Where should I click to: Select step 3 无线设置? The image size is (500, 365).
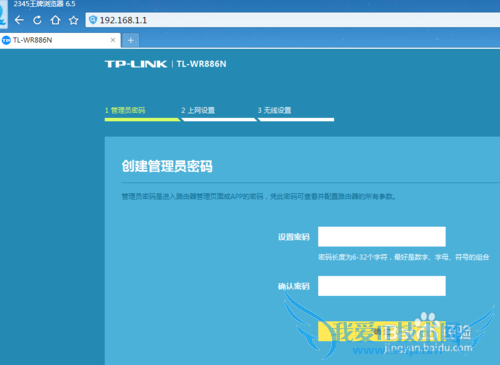[274, 110]
